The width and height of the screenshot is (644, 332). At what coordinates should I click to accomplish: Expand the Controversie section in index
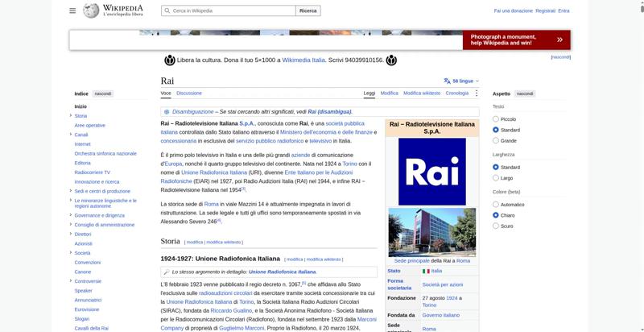(x=71, y=281)
